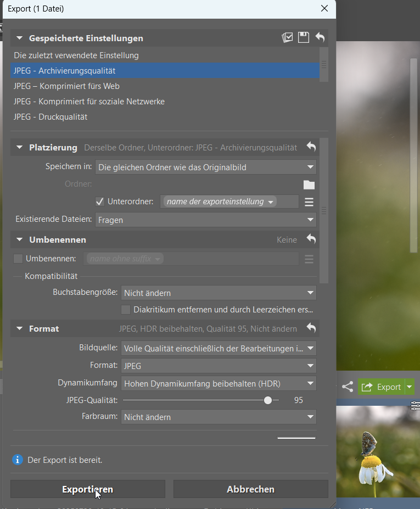
Task: Reset saved settings with the top undo arrow
Action: 320,38
